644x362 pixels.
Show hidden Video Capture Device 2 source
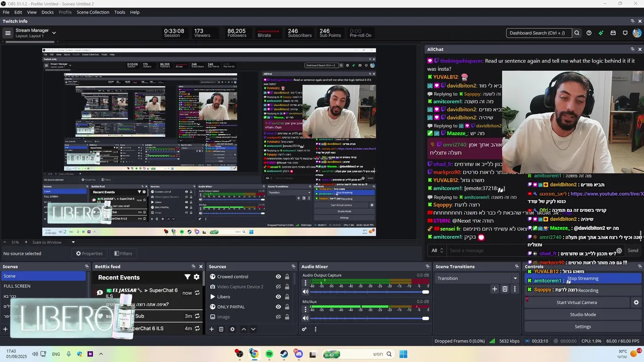[x=278, y=287]
